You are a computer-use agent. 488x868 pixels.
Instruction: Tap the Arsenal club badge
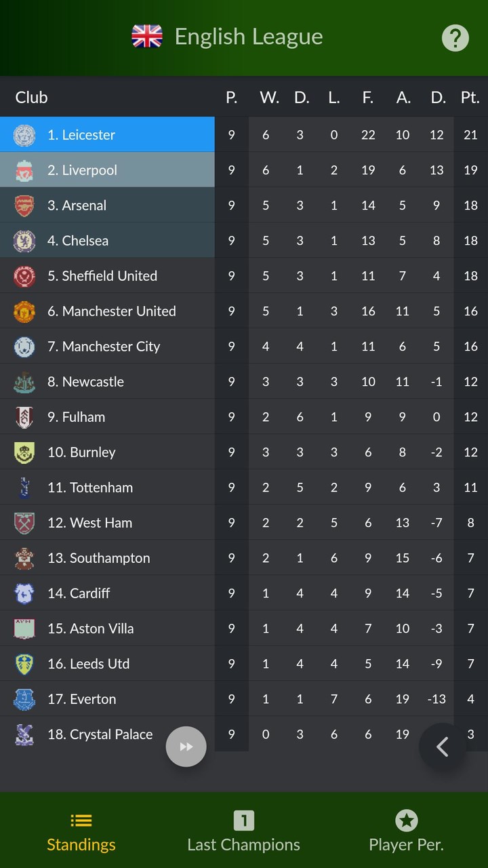[x=24, y=205]
